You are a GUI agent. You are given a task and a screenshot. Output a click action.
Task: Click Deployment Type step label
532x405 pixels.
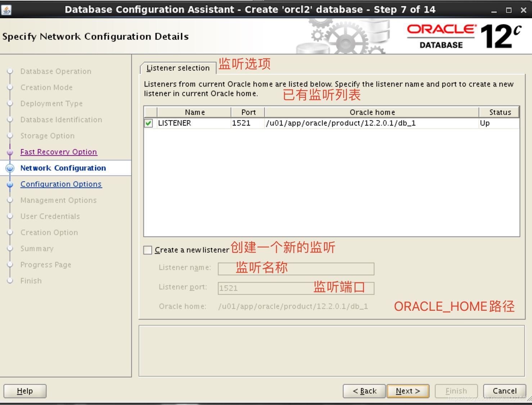51,104
